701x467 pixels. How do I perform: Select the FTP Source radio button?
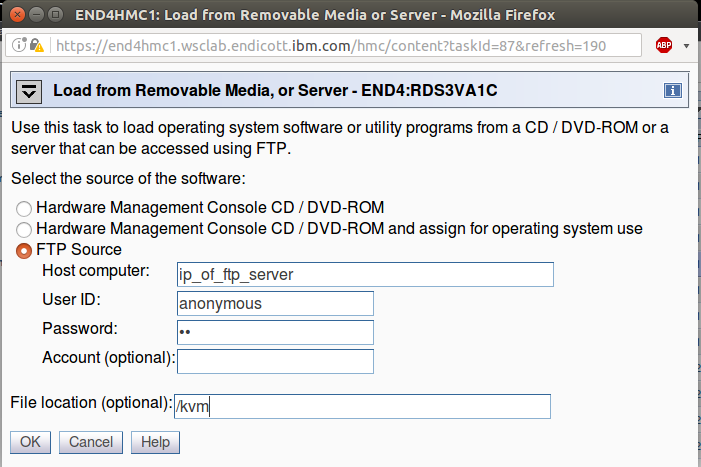click(x=24, y=251)
